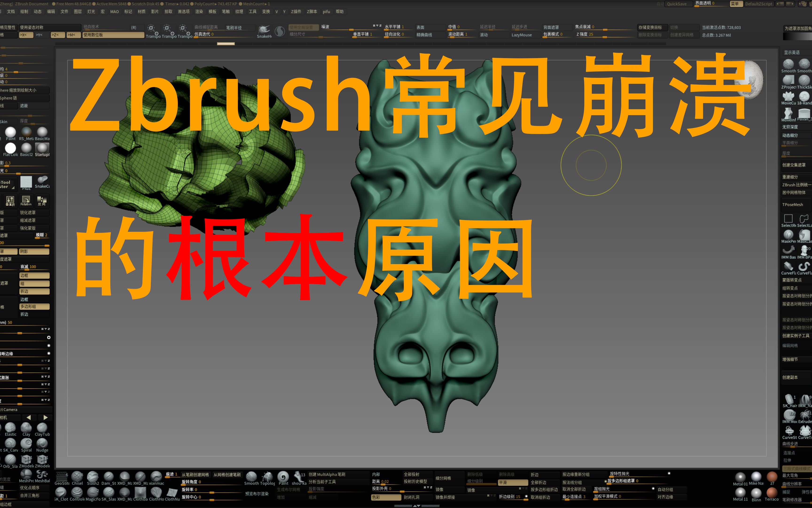Pick the IMM Bas insert brush
The width and height of the screenshot is (812, 508).
pyautogui.click(x=788, y=252)
